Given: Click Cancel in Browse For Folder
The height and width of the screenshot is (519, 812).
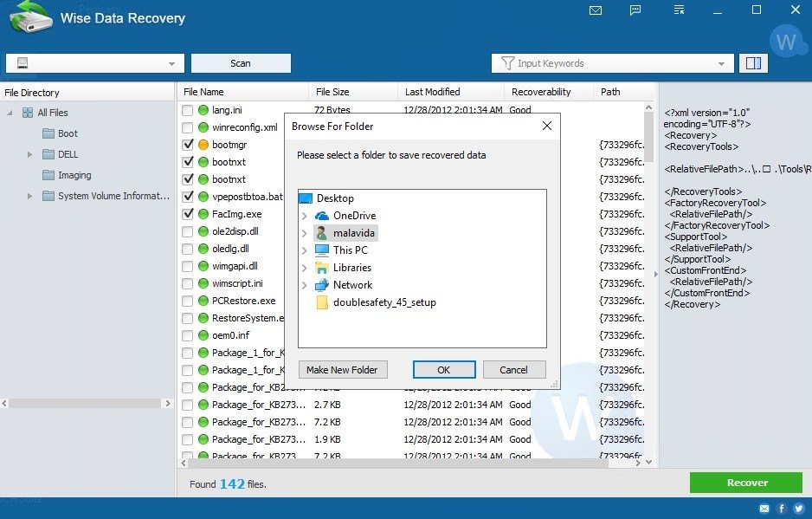Looking at the screenshot, I should [513, 370].
